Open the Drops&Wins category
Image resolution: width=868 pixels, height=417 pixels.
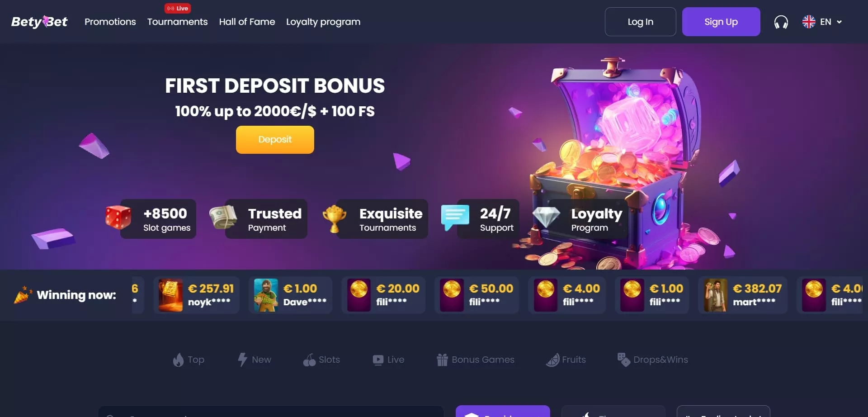[652, 360]
